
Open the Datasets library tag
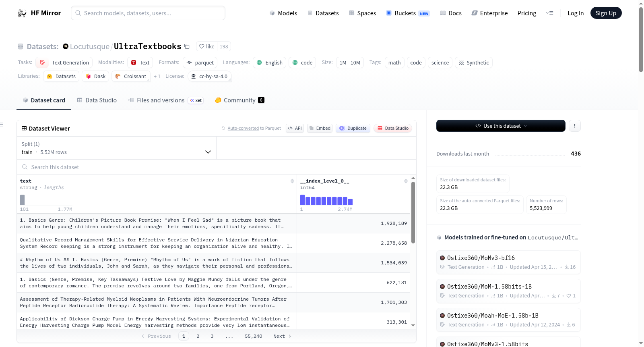coord(61,76)
